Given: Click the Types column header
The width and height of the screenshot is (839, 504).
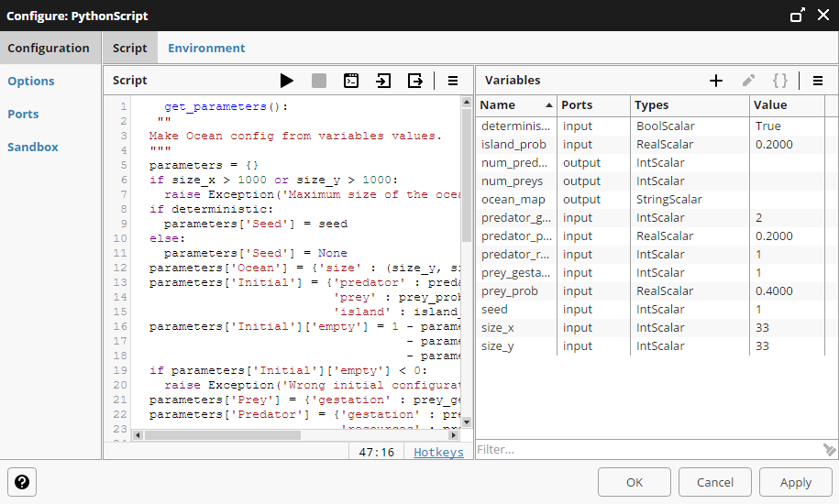Looking at the screenshot, I should click(x=690, y=105).
